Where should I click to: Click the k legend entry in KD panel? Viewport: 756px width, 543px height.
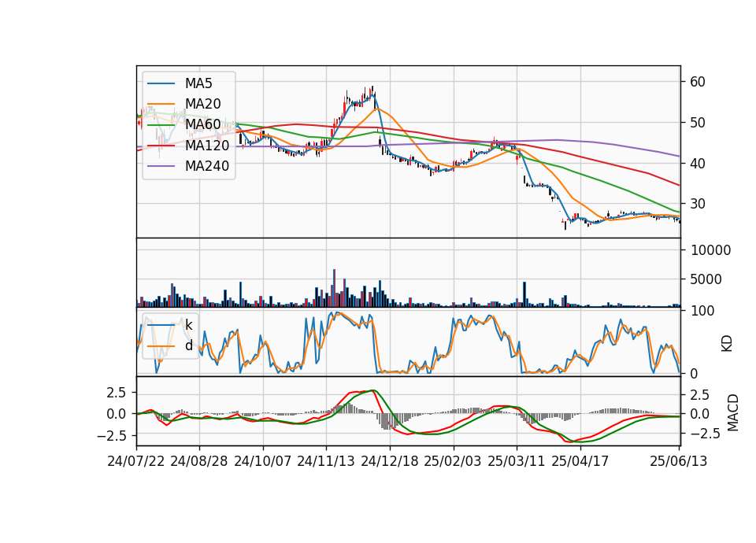coord(188,325)
